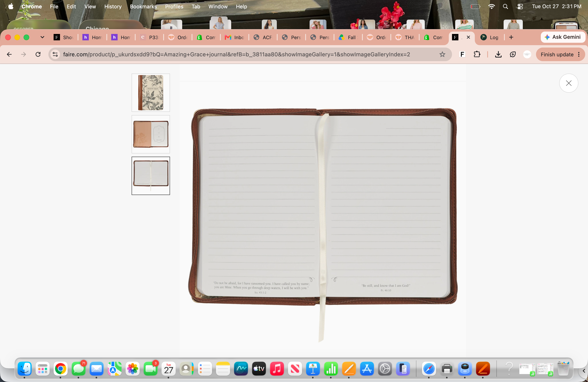Close the active Faire tab

click(x=468, y=37)
